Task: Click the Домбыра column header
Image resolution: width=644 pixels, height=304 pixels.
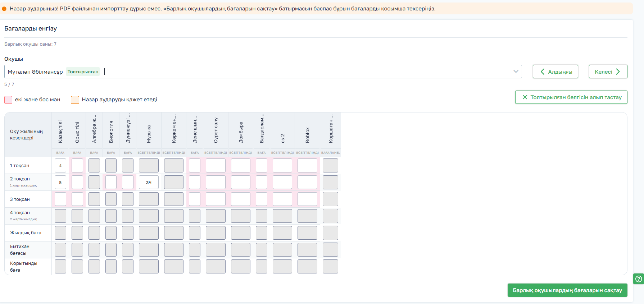Action: point(241,132)
